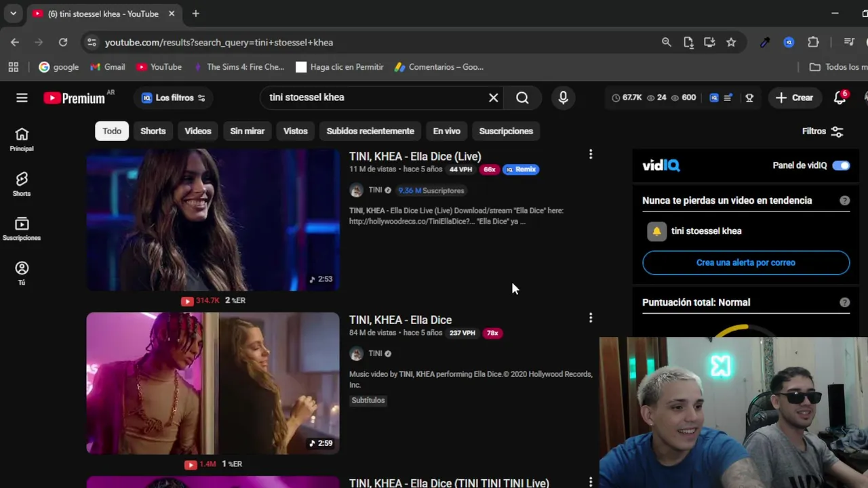The image size is (868, 488).
Task: Open options menu for Ella Dice (Live)
Action: 591,155
